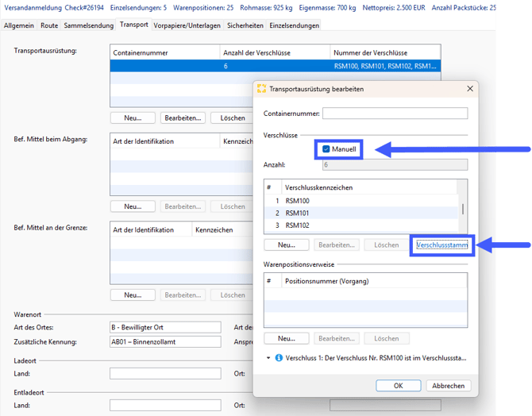Click Art der Identifikation header in Grenze table

pos(151,230)
